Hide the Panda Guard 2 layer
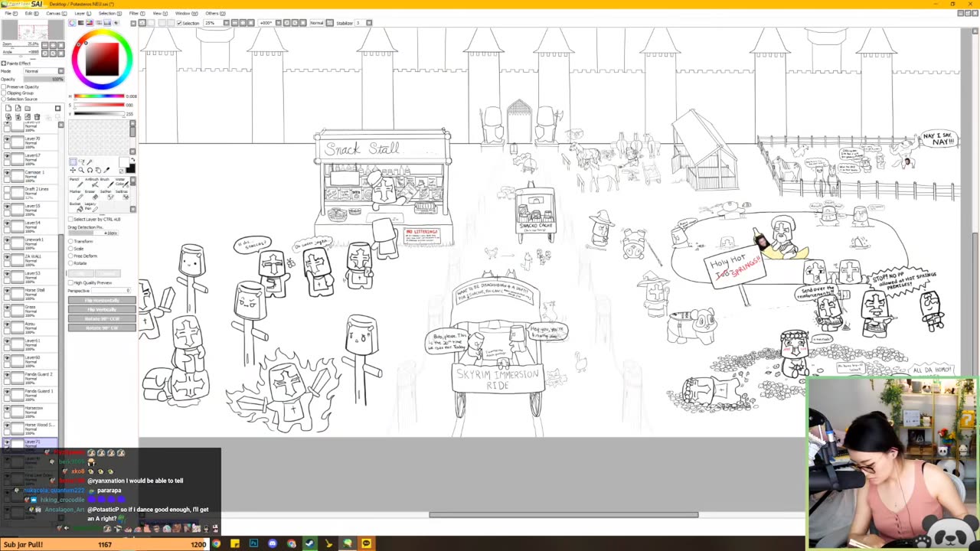Viewport: 980px width, 551px height. 7,376
